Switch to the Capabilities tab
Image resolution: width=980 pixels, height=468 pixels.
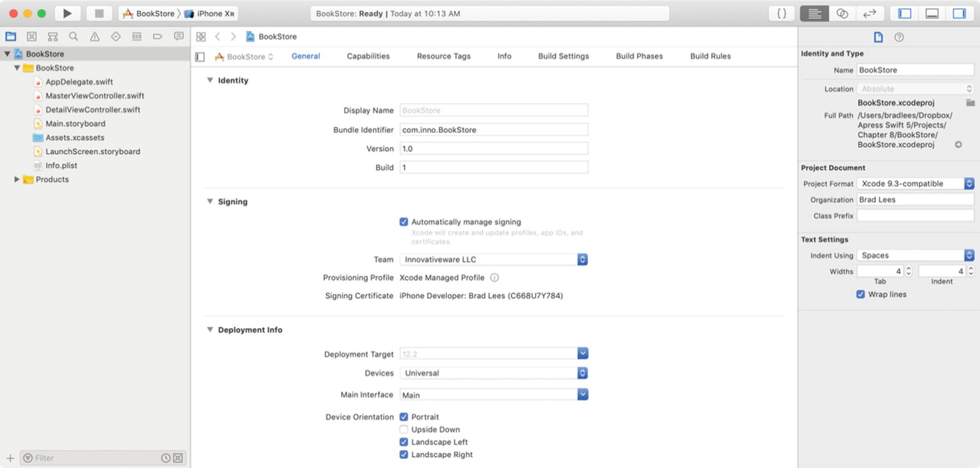(x=368, y=56)
